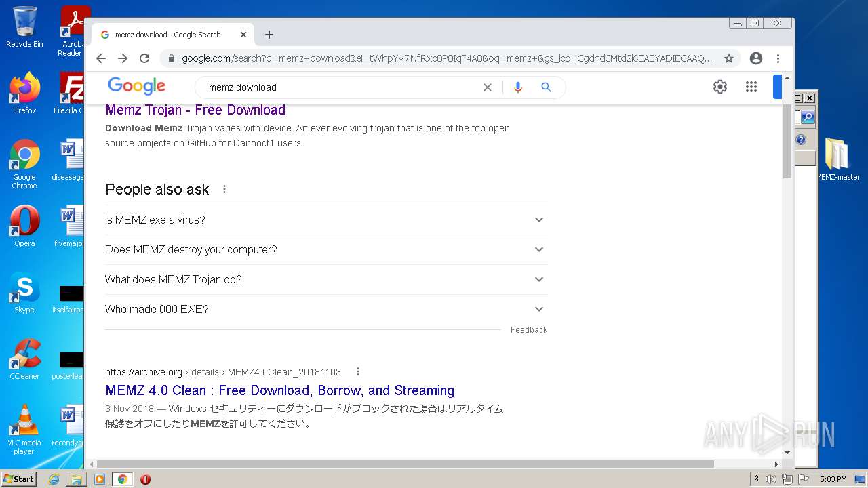
Task: Click the horizontal scrollbar thumb
Action: click(x=406, y=464)
